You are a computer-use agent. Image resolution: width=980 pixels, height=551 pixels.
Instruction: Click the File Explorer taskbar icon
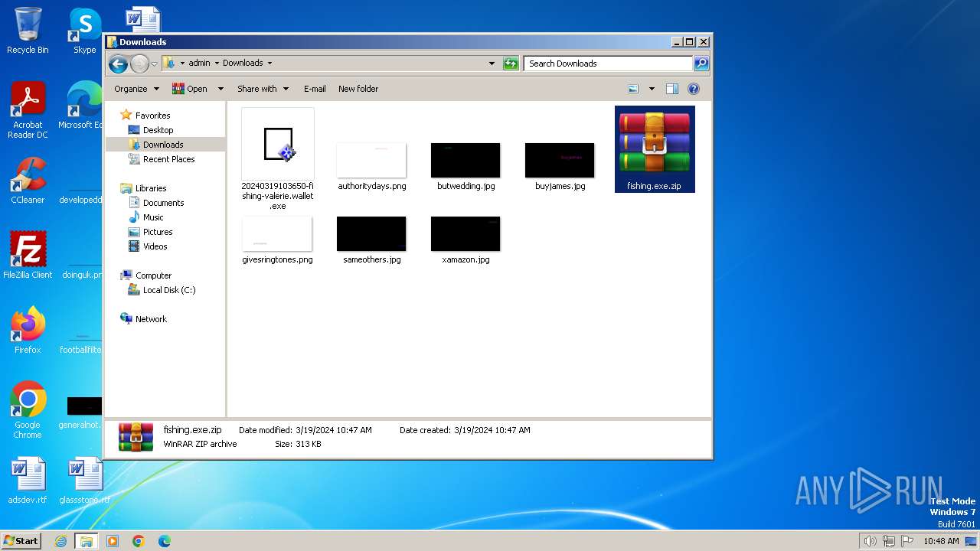(x=86, y=541)
